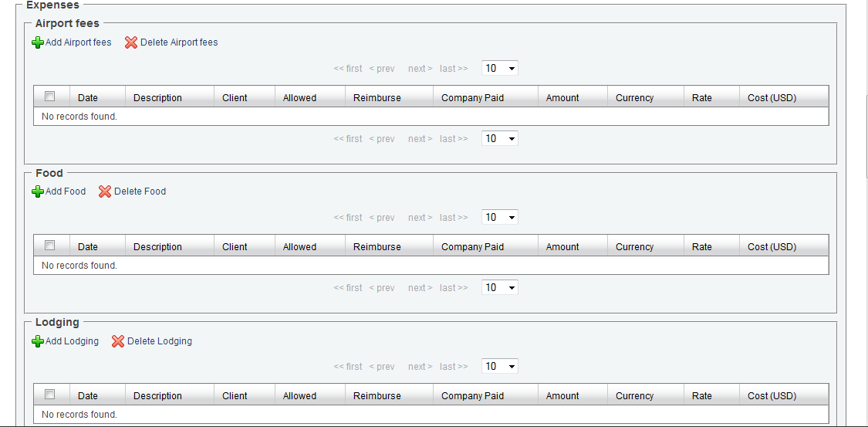The height and width of the screenshot is (427, 868).
Task: Click '<< first' above Airport fees table
Action: click(348, 69)
